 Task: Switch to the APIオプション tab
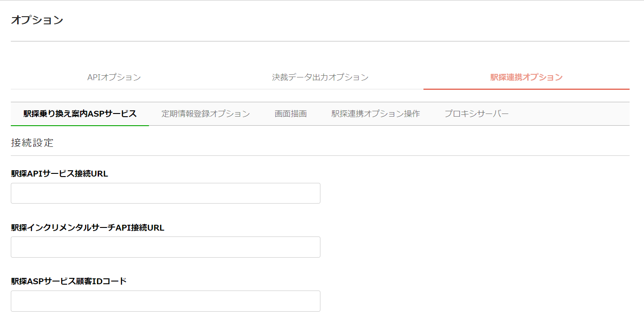114,77
